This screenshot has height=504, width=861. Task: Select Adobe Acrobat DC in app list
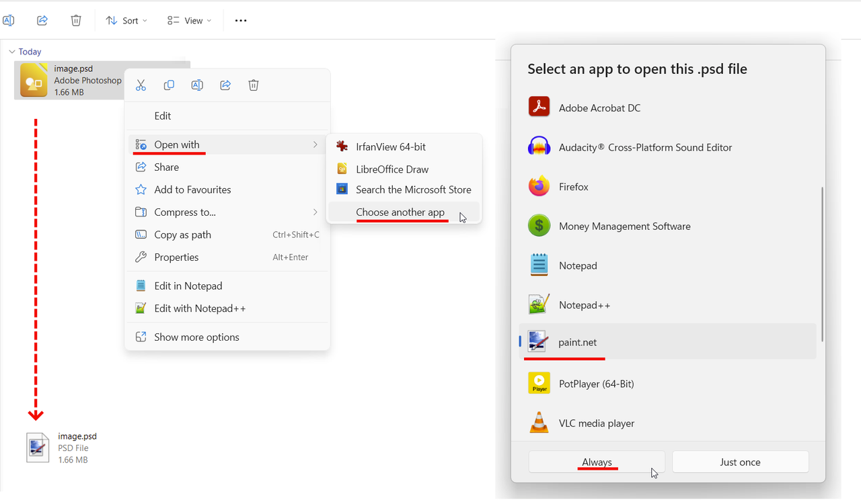pos(668,108)
